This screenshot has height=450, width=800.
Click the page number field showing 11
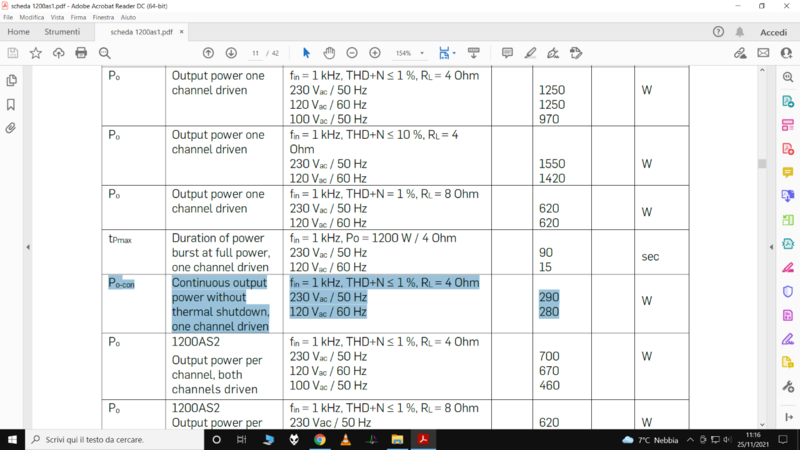[x=255, y=53]
